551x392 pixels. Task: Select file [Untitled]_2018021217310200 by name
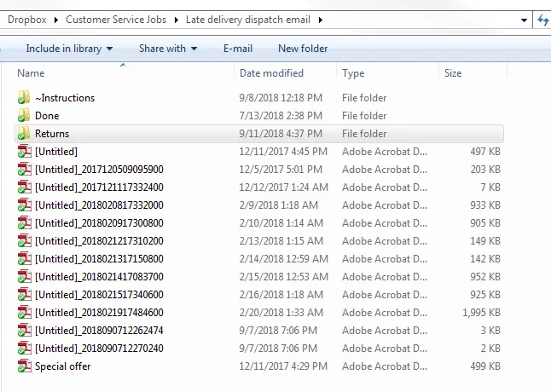point(100,241)
